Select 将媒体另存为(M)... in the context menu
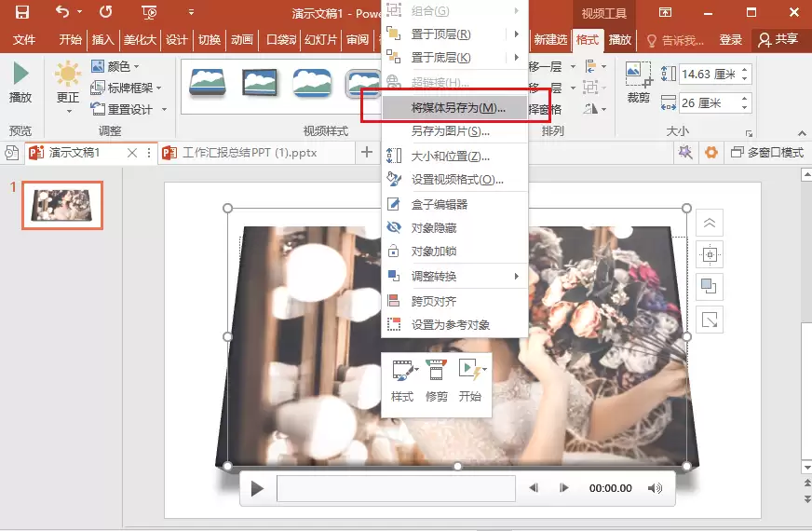The height and width of the screenshot is (531, 812). click(x=457, y=108)
